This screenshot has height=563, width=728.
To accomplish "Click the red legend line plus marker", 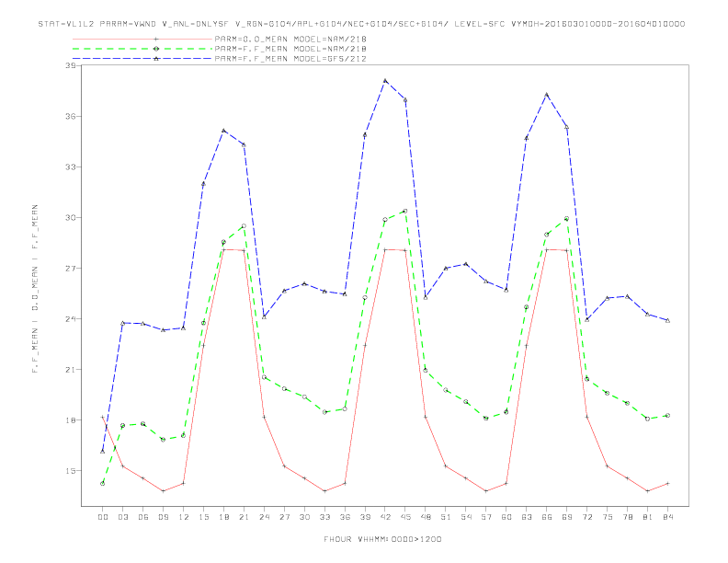I will [156, 39].
